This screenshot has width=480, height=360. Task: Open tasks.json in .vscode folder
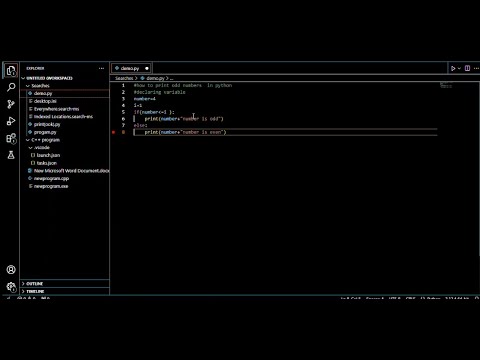coord(65,163)
